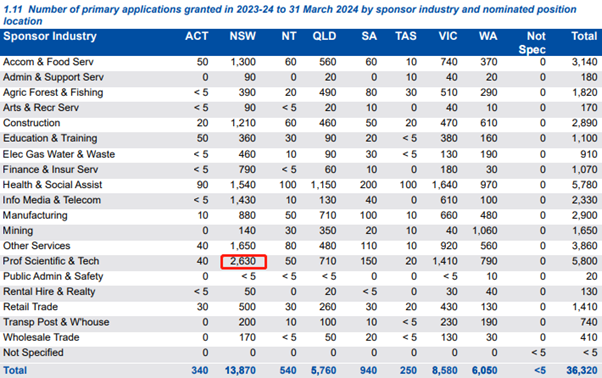Select the 'Construction' row label
The width and height of the screenshot is (602, 378).
pos(31,123)
